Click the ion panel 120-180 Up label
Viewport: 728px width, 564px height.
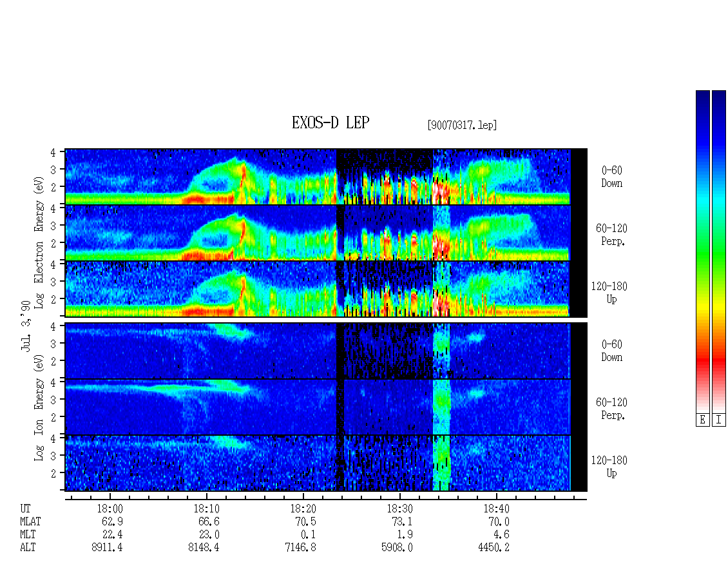(609, 467)
